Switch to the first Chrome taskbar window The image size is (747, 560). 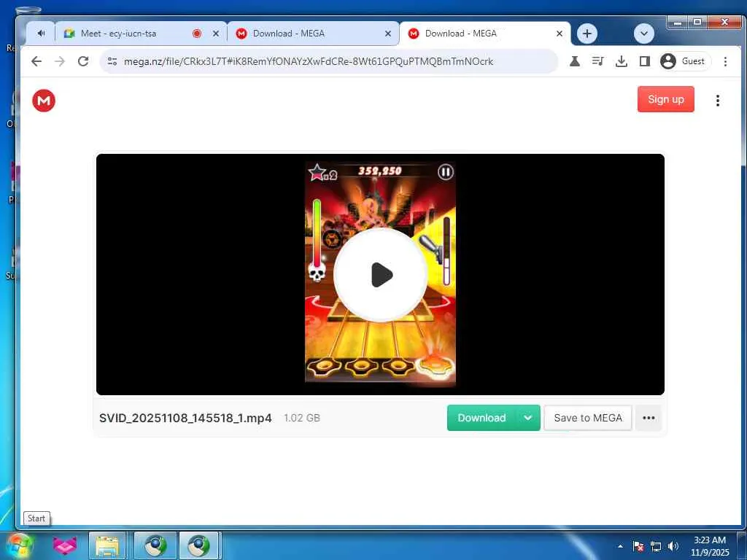[155, 545]
